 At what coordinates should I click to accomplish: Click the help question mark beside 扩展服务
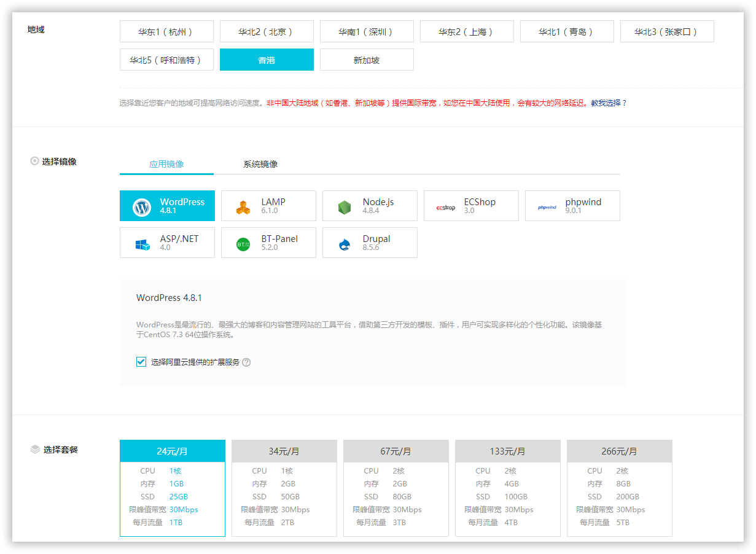coord(246,362)
